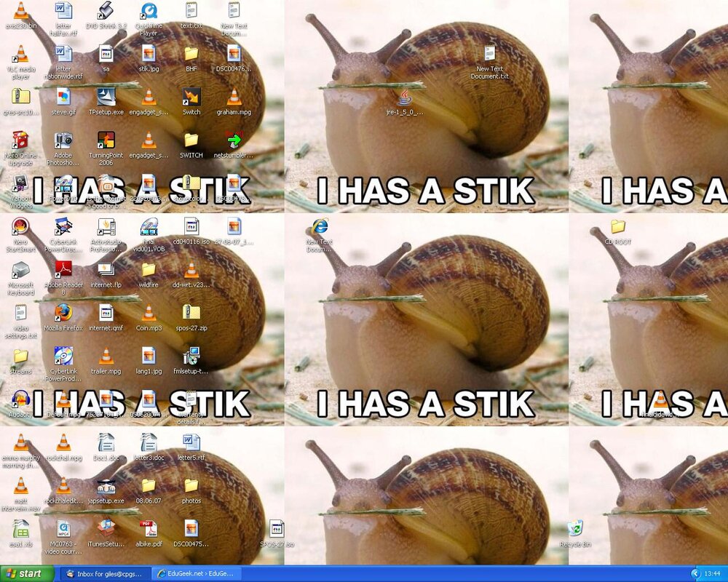Viewport: 728px width, 582px height.
Task: Select the stik.jpg image file
Action: (x=149, y=54)
